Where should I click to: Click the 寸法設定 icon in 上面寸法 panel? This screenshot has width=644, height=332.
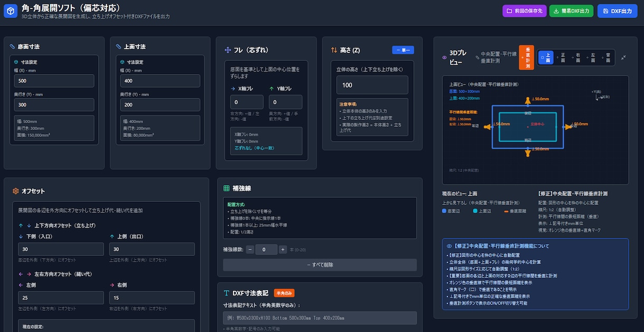[122, 62]
